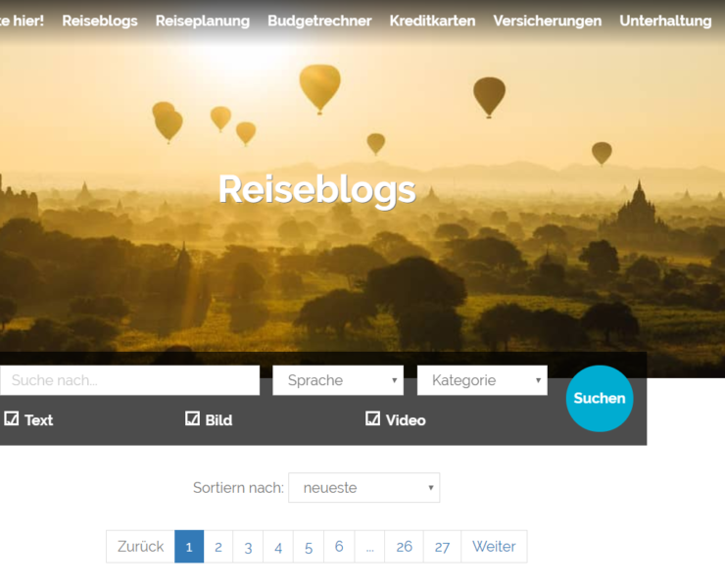Click the round Suchen button

(x=600, y=398)
